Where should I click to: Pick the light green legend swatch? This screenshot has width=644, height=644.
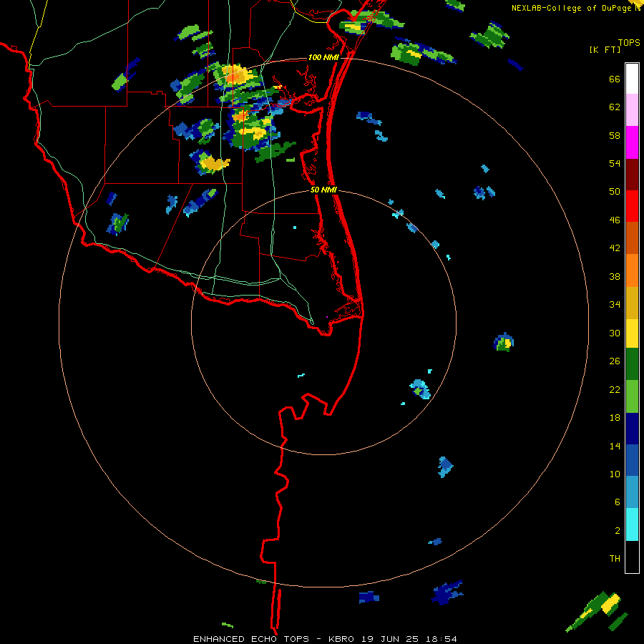tap(632, 396)
